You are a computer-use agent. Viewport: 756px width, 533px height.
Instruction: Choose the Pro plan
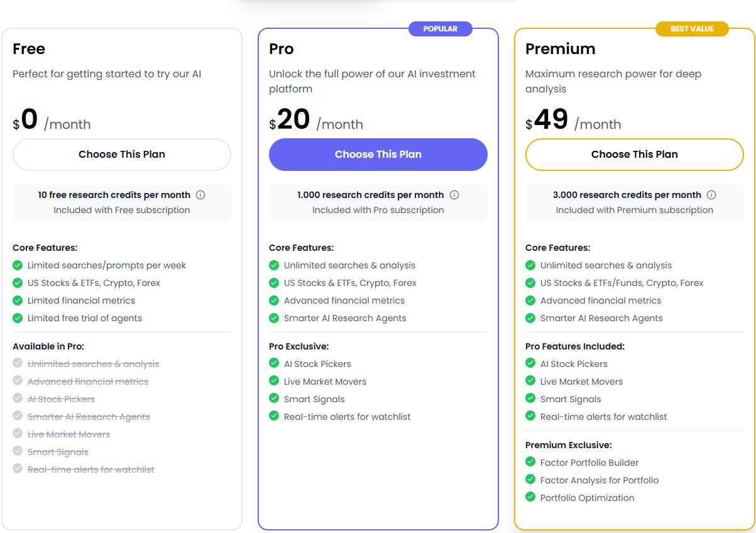point(378,154)
